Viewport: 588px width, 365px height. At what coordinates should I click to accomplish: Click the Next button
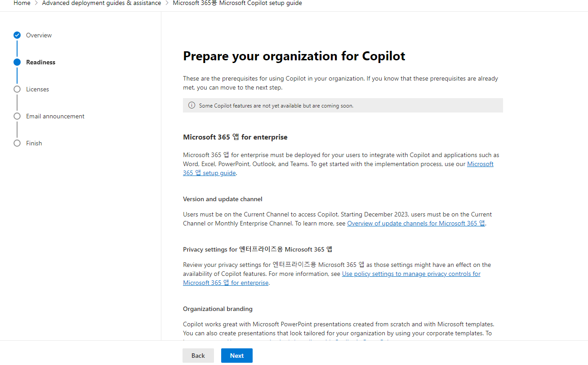237,356
